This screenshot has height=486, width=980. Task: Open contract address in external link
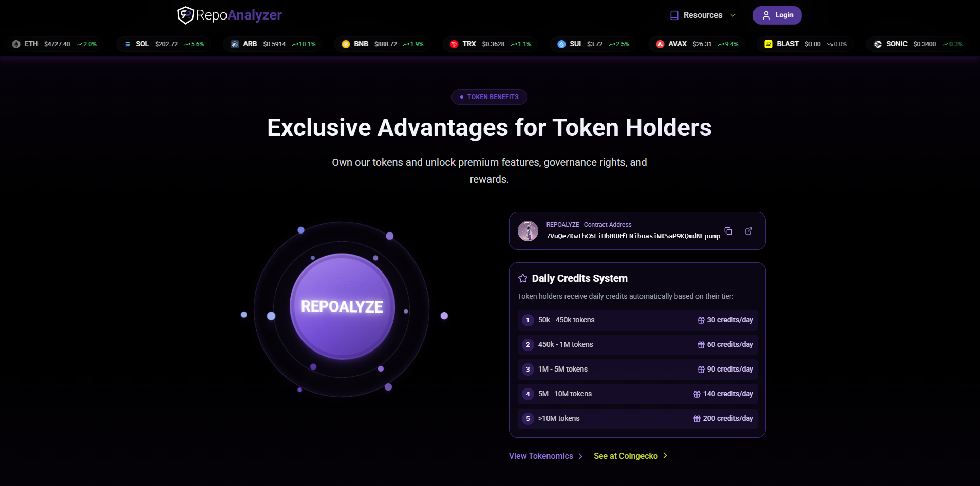pos(749,231)
